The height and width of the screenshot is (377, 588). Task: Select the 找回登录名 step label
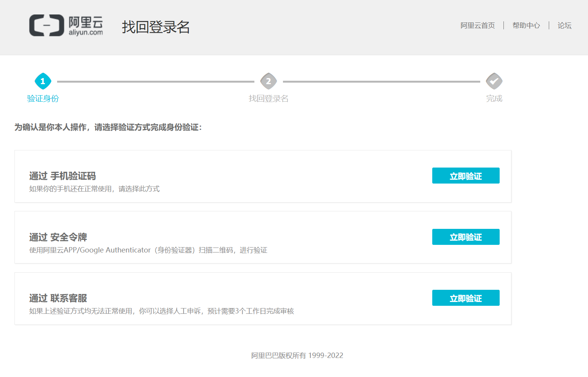click(x=268, y=99)
